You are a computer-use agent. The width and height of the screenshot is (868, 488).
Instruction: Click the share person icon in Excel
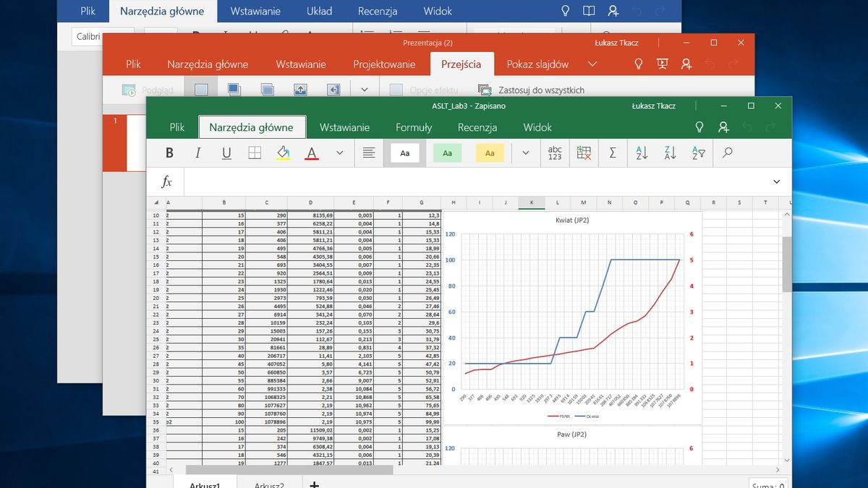click(723, 127)
